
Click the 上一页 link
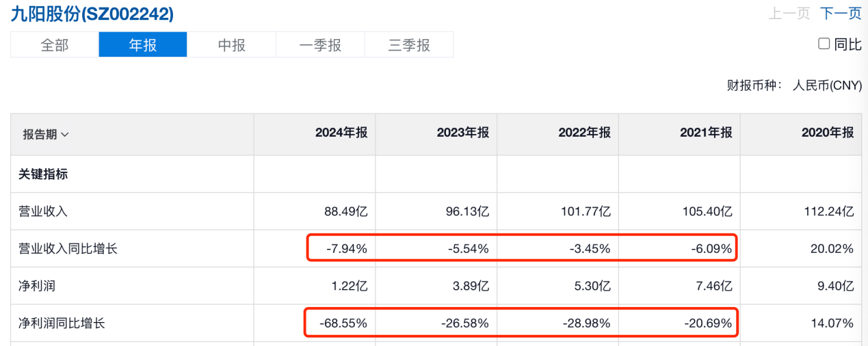[789, 14]
